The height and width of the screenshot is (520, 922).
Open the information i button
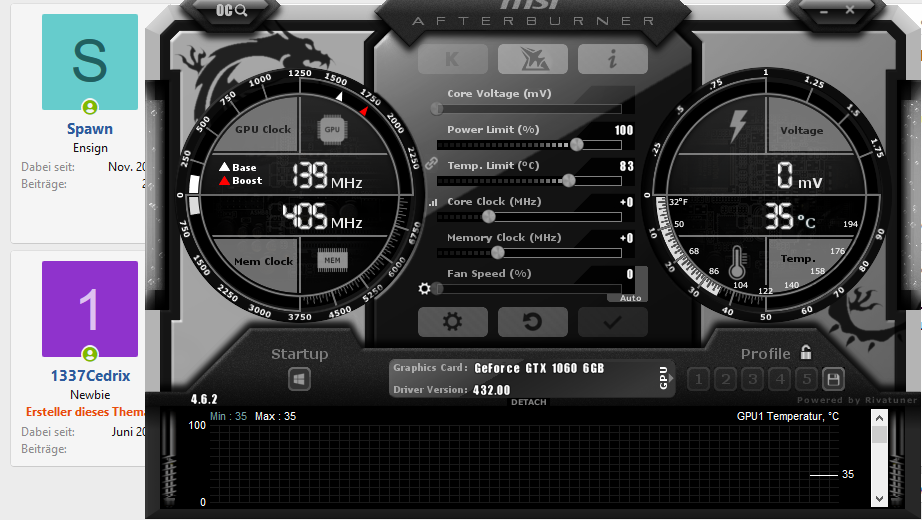click(613, 59)
